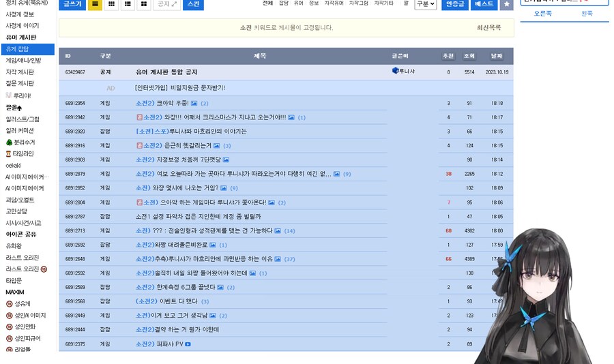Open 일러스트/그림 in sidebar

click(23, 119)
